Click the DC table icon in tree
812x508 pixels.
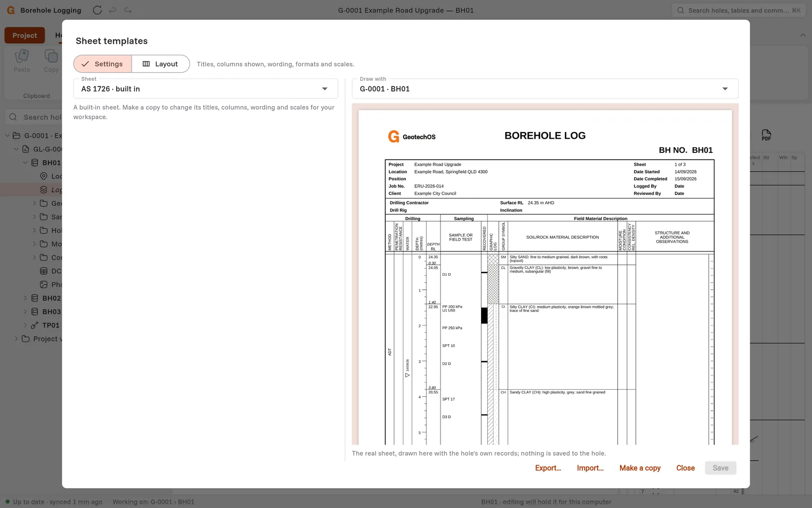(x=44, y=271)
